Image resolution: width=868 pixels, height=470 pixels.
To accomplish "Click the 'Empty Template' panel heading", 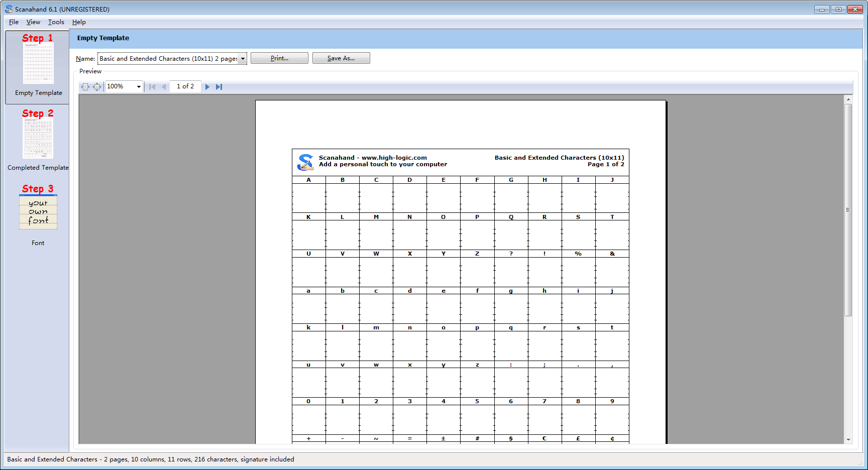I will pos(103,38).
